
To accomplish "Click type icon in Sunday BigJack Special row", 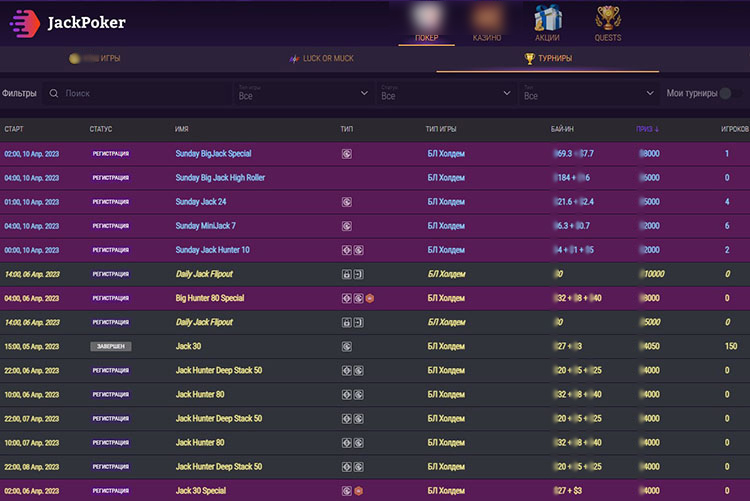I will tap(346, 154).
